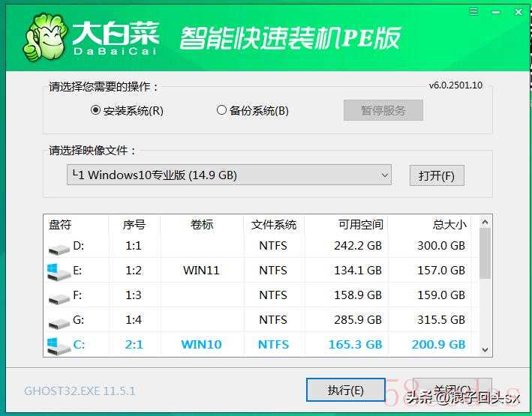Click the C: Windows drive icon
This screenshot has width=532, height=416.
(x=59, y=346)
